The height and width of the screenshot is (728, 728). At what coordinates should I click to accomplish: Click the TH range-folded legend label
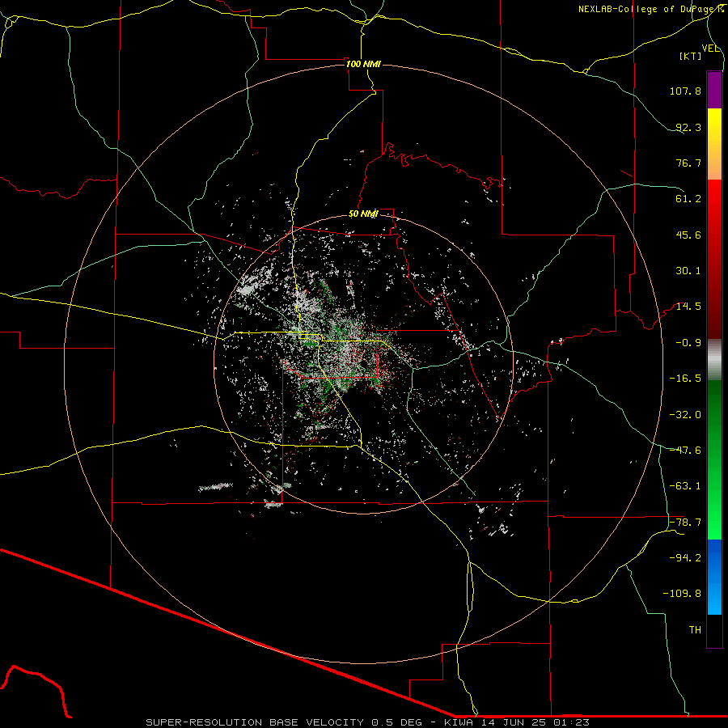click(x=695, y=630)
